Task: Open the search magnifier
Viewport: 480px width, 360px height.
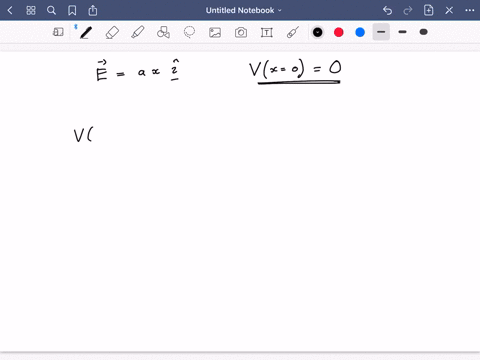Action: tap(51, 10)
